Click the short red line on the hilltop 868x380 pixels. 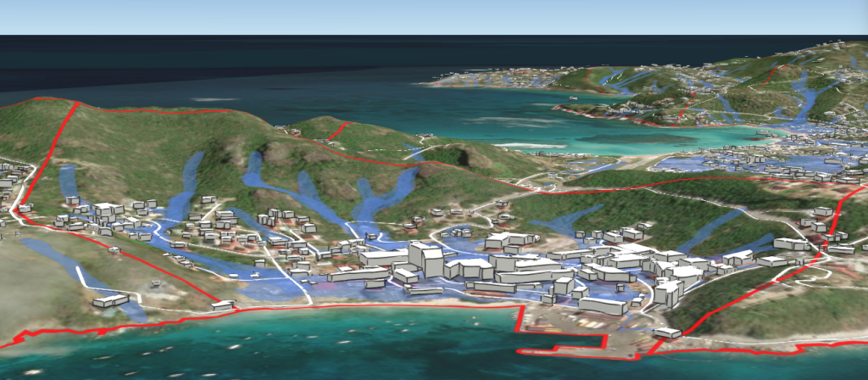[x=339, y=130]
